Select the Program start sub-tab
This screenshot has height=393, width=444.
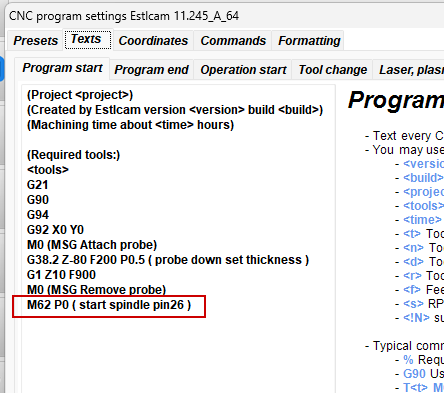click(x=62, y=68)
